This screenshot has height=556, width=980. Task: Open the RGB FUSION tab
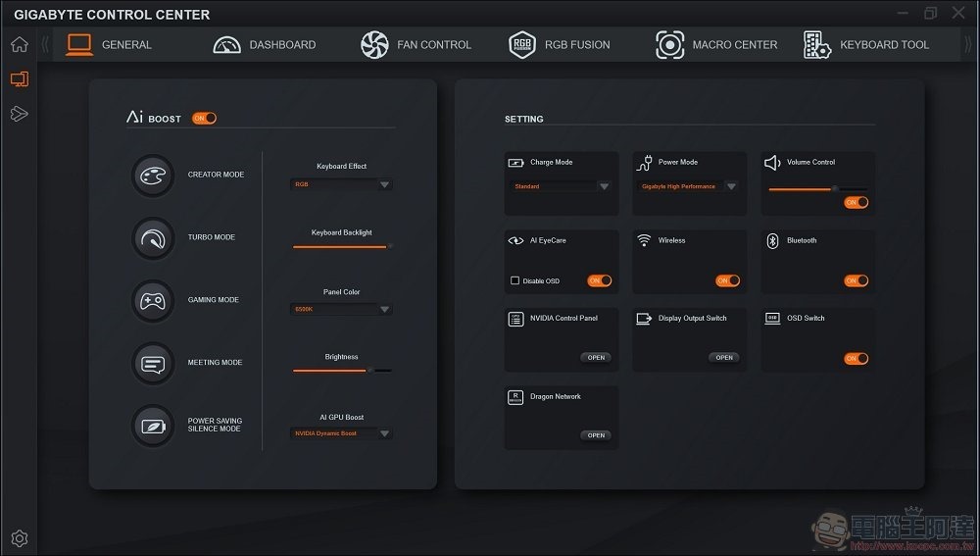(560, 44)
